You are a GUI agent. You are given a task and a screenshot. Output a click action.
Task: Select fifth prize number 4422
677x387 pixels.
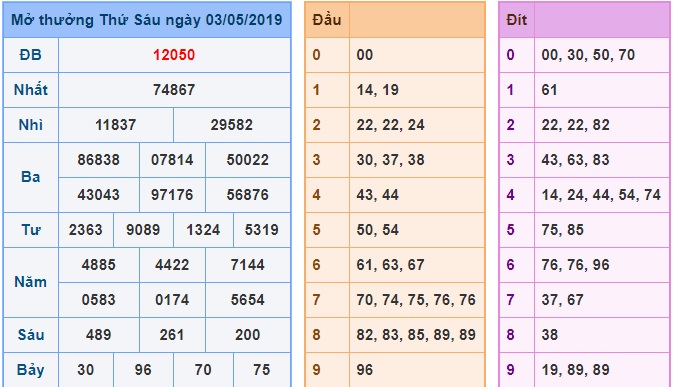point(172,265)
